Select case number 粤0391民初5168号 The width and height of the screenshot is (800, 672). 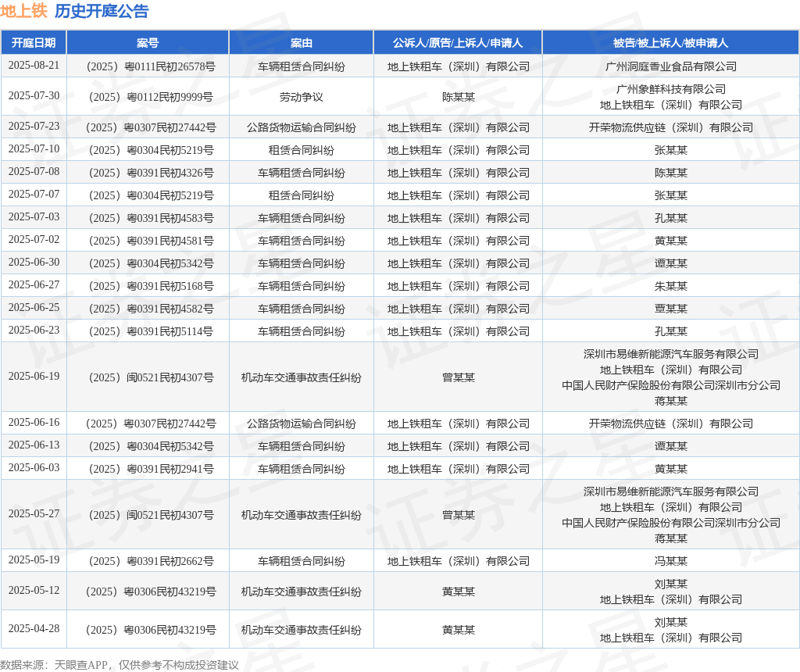point(151,286)
